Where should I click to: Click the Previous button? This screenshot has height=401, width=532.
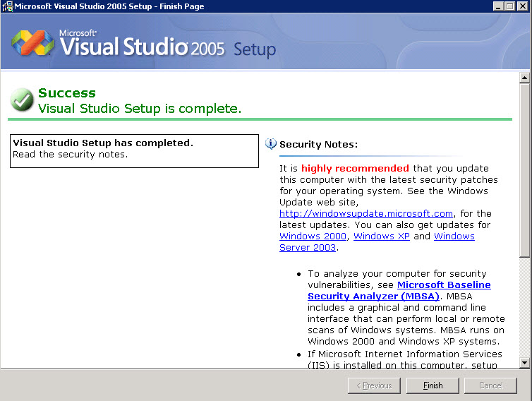pos(374,385)
